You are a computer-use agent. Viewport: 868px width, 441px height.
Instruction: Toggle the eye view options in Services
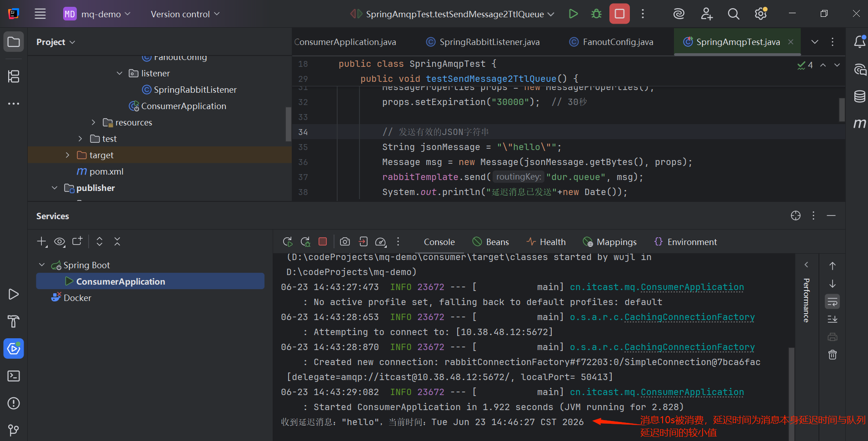60,241
